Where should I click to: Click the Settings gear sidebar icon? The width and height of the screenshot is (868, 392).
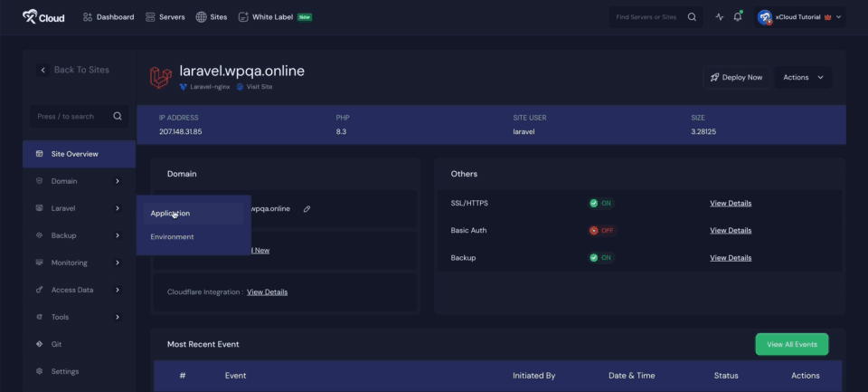coord(40,371)
